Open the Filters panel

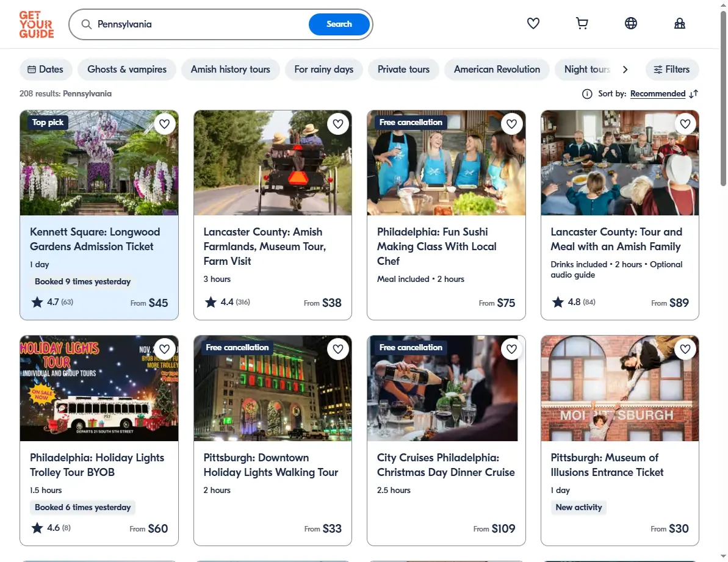click(x=672, y=70)
